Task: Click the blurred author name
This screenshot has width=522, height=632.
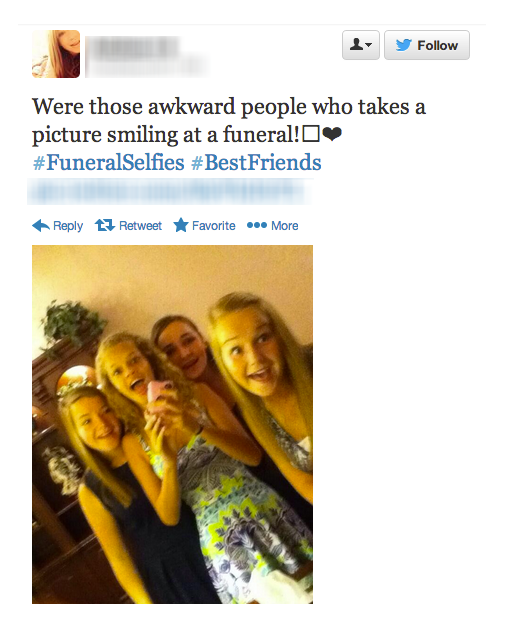Action: click(x=133, y=46)
